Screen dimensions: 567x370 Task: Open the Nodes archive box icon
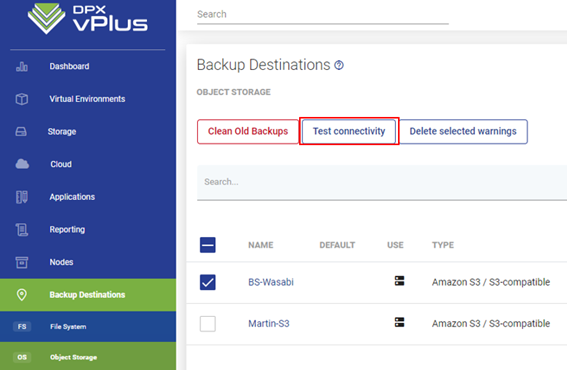[22, 262]
